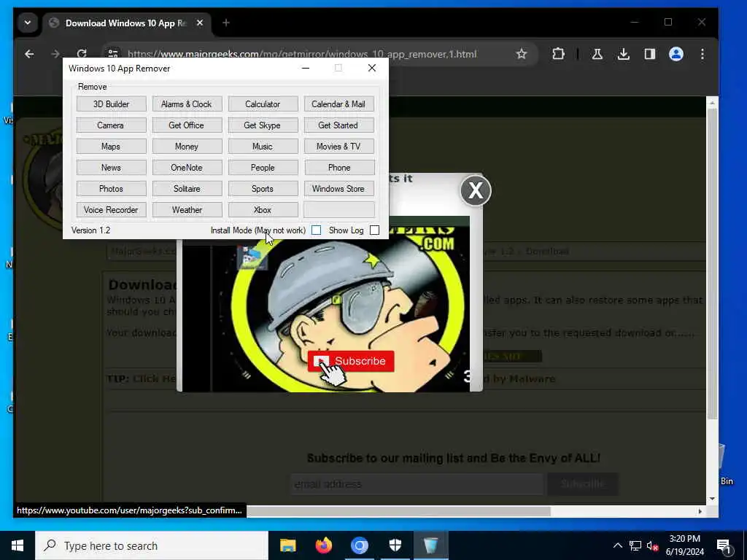The height and width of the screenshot is (560, 747).
Task: Go back in Chrome browser
Action: tap(29, 54)
